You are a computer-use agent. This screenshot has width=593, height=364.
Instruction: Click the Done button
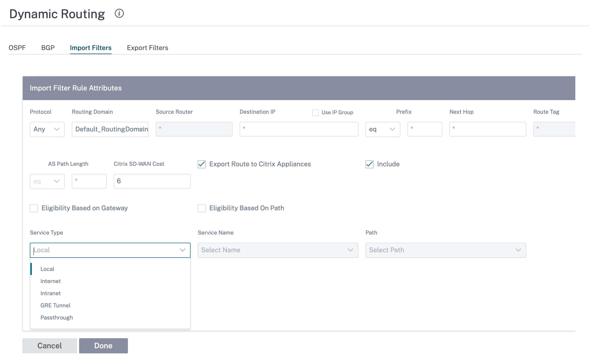click(x=103, y=346)
